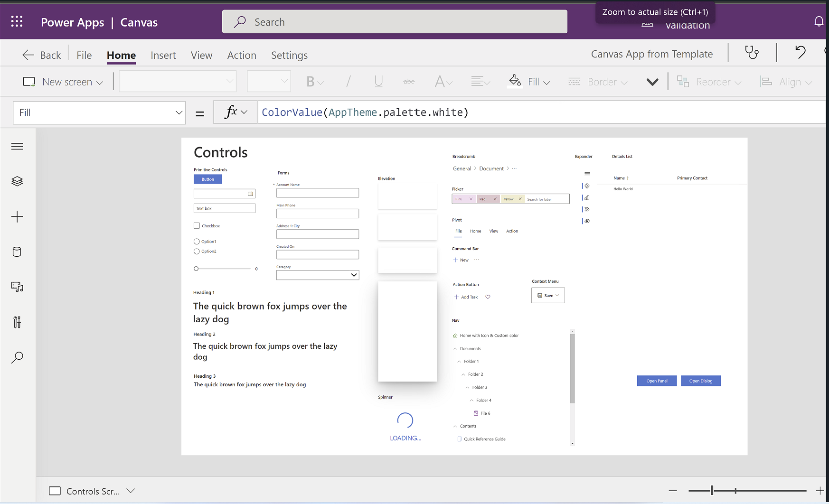This screenshot has width=829, height=504.
Task: Click the Search magnifier in left sidebar
Action: click(x=17, y=357)
